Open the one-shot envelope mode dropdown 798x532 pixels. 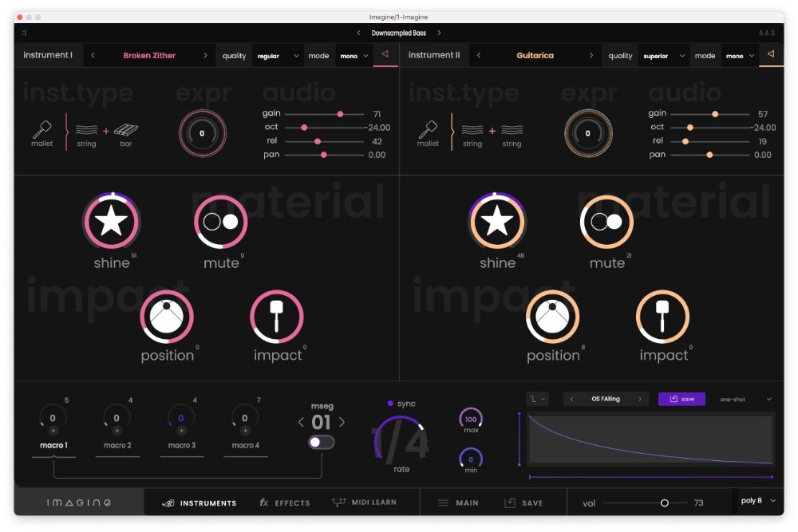[745, 400]
